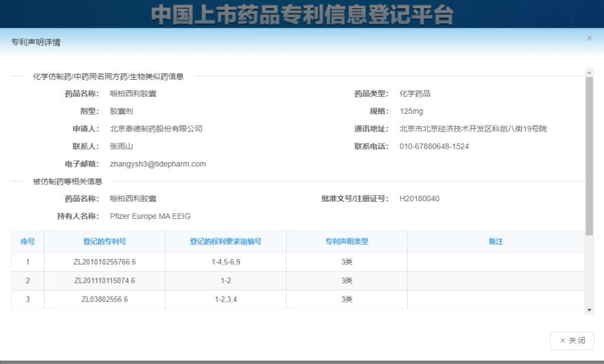Click applicant 北京泰德制药股份有限公司
This screenshot has width=604, height=364.
[x=156, y=129]
